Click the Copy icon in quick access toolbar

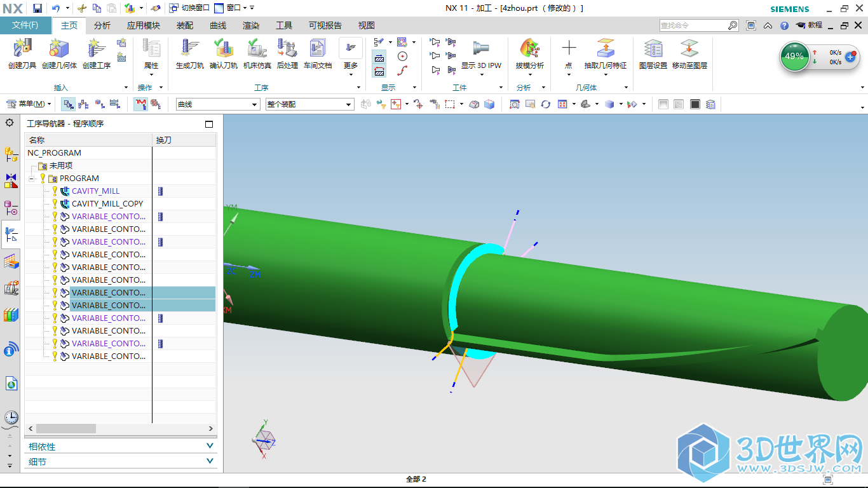click(97, 8)
